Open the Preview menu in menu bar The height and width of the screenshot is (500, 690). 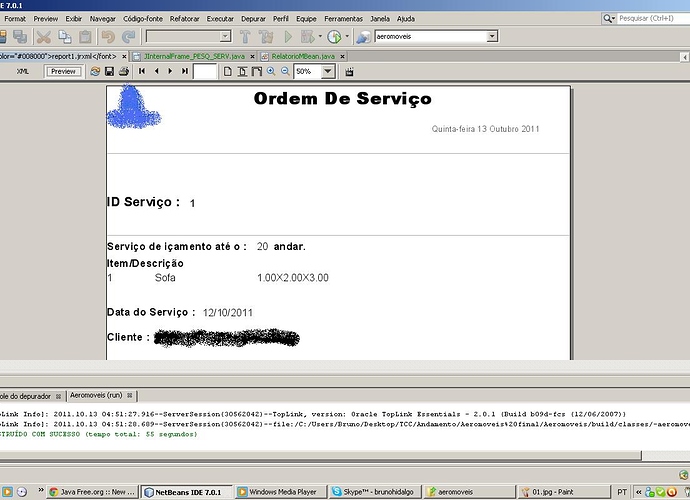pos(46,19)
